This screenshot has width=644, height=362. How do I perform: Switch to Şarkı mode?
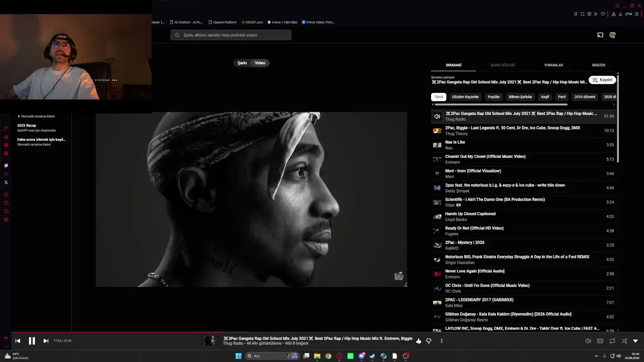[x=242, y=63]
